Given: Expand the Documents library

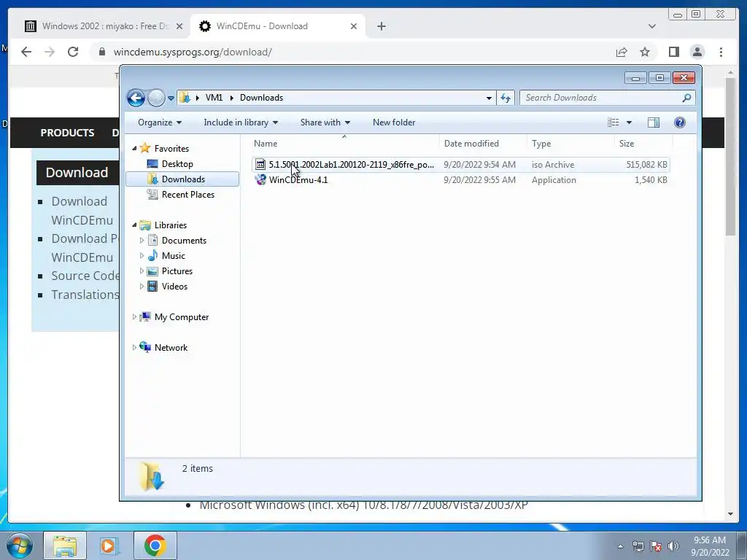Looking at the screenshot, I should (x=142, y=241).
